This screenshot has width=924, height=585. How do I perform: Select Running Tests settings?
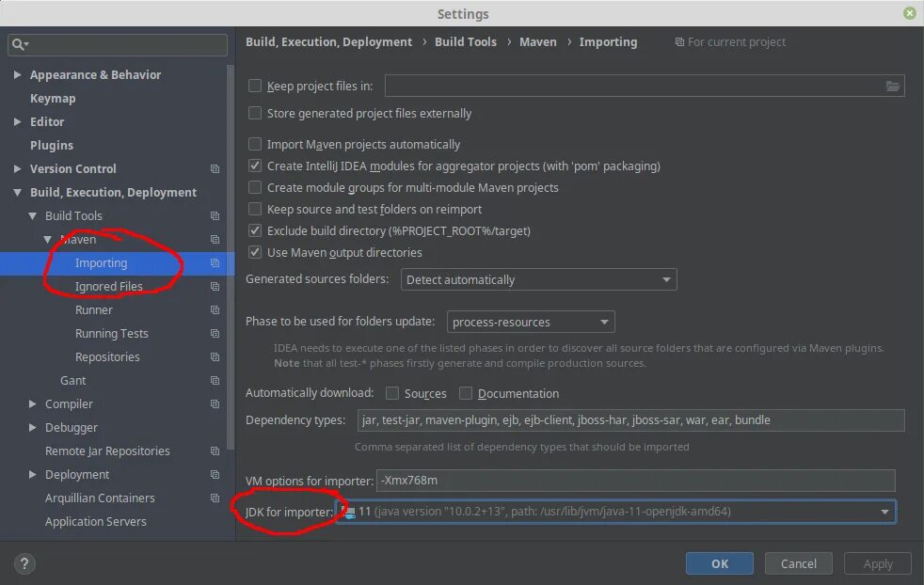[x=111, y=334]
